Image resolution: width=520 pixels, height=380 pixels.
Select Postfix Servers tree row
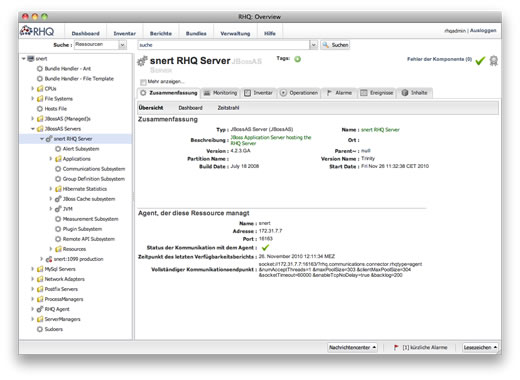(x=75, y=289)
